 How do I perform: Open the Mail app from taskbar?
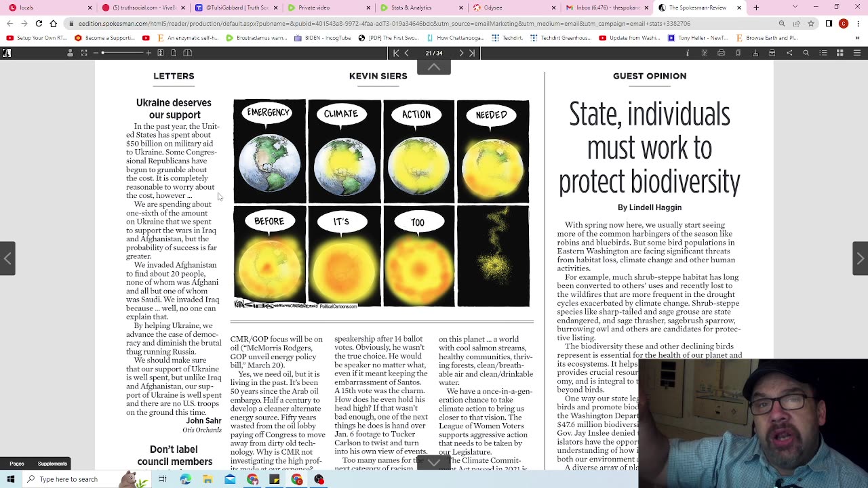(230, 479)
